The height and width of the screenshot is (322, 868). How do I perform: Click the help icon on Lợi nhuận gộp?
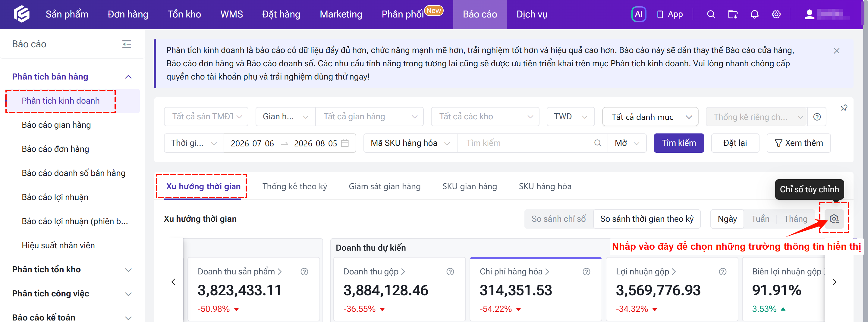tap(722, 272)
